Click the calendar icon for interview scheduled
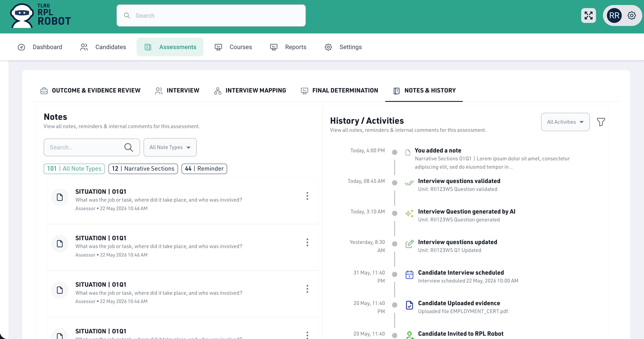 [409, 274]
